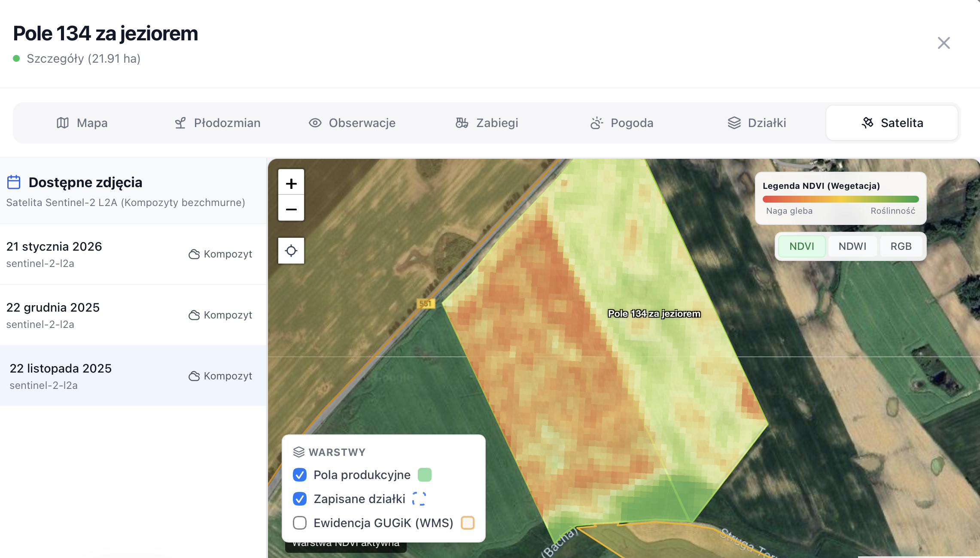Click the eye icon on the Obserwacje tab
This screenshot has width=980, height=558.
click(315, 123)
